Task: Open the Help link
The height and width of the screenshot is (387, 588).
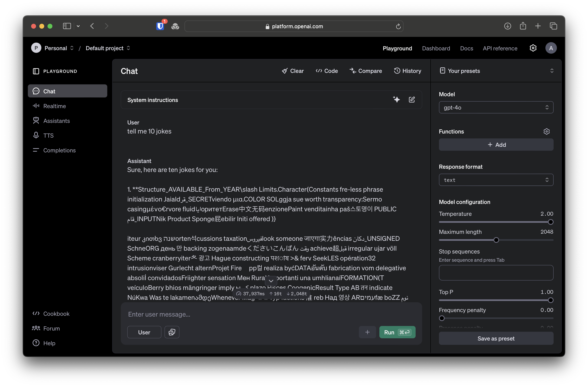Action: click(x=44, y=343)
